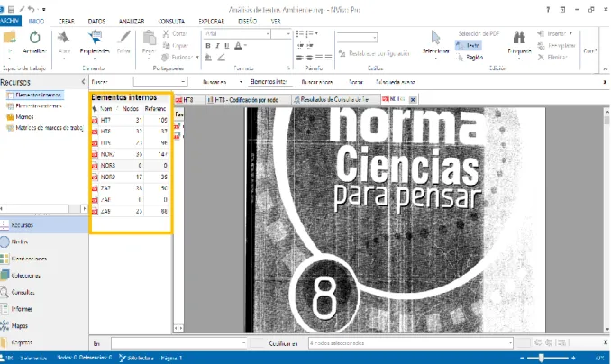Select the HT7 row in the list
The height and width of the screenshot is (364, 611).
131,120
